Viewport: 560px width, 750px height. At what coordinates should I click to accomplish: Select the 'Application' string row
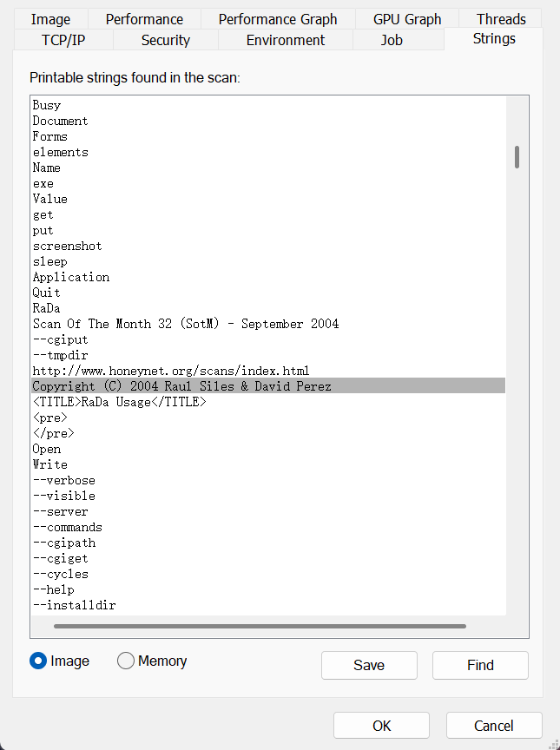pos(268,277)
